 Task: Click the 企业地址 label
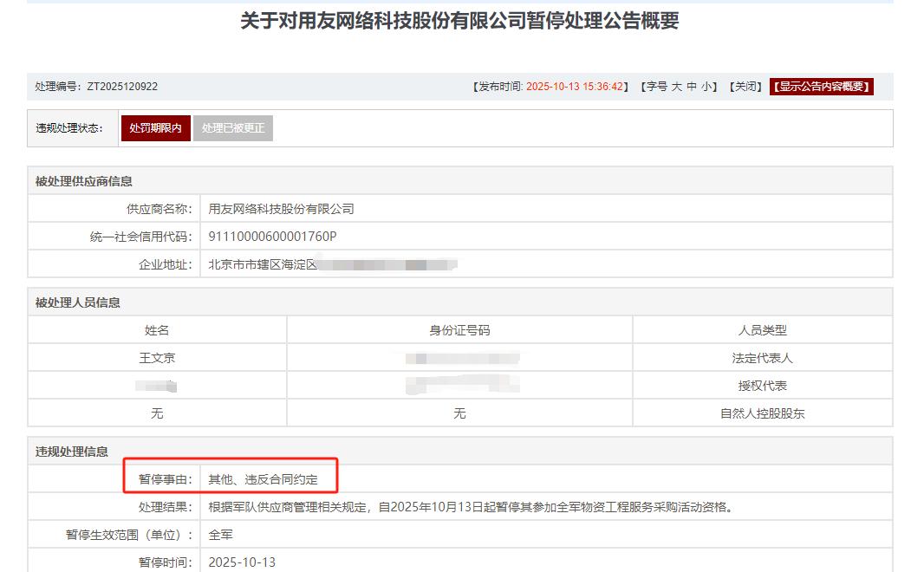tap(166, 265)
